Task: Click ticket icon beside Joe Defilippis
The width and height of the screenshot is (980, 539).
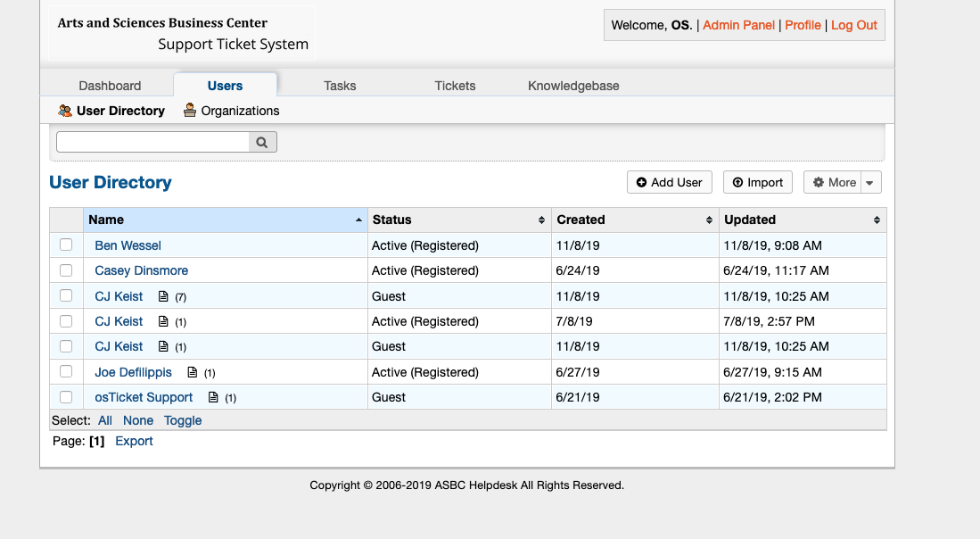Action: click(x=192, y=372)
